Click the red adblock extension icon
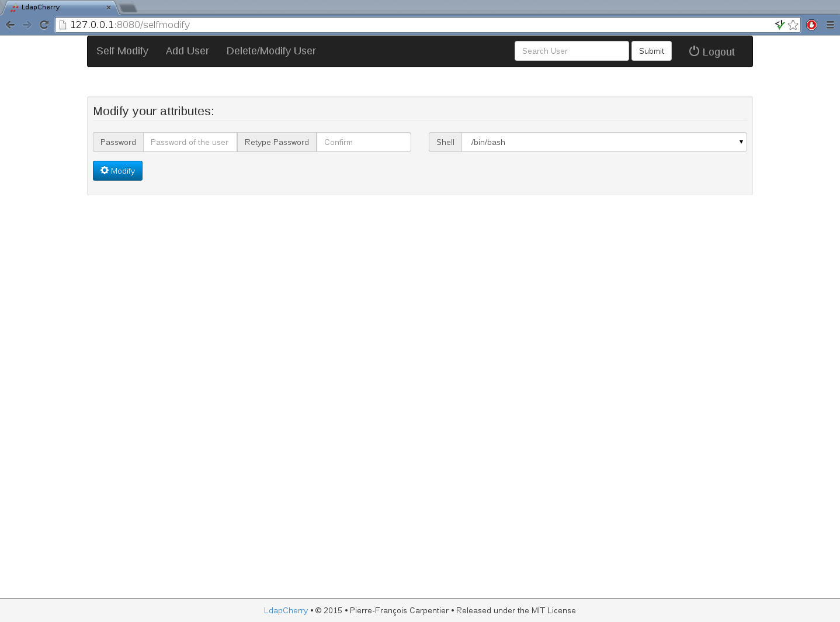Image resolution: width=840 pixels, height=622 pixels. 811,25
